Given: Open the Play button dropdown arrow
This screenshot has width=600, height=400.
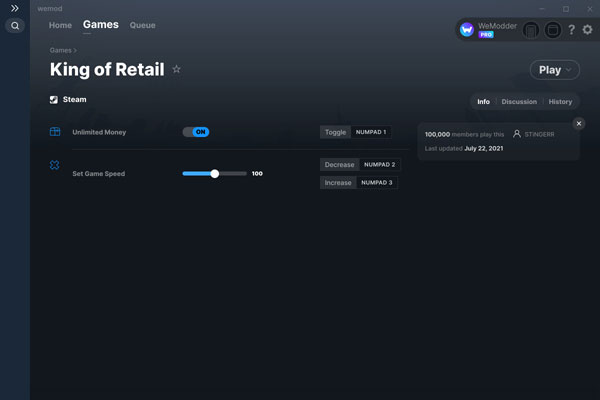Looking at the screenshot, I should (569, 70).
